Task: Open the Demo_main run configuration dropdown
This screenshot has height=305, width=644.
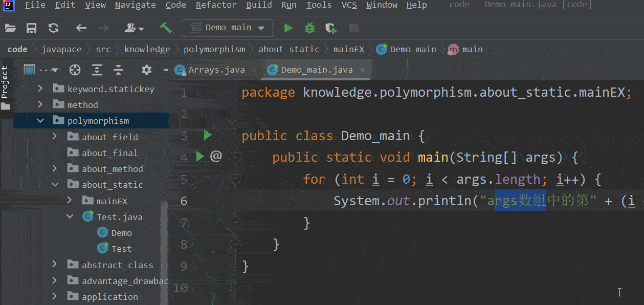Action: (228, 28)
